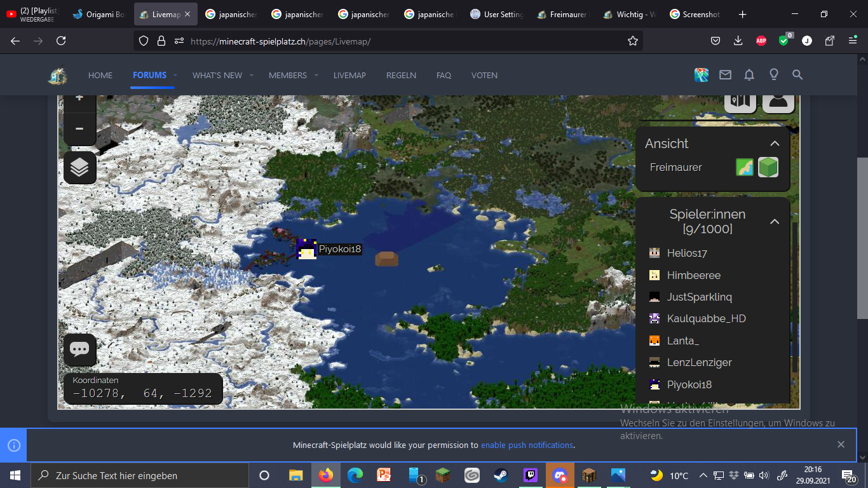Click the player silhouette icon on the map
This screenshot has width=868, height=488.
[778, 99]
